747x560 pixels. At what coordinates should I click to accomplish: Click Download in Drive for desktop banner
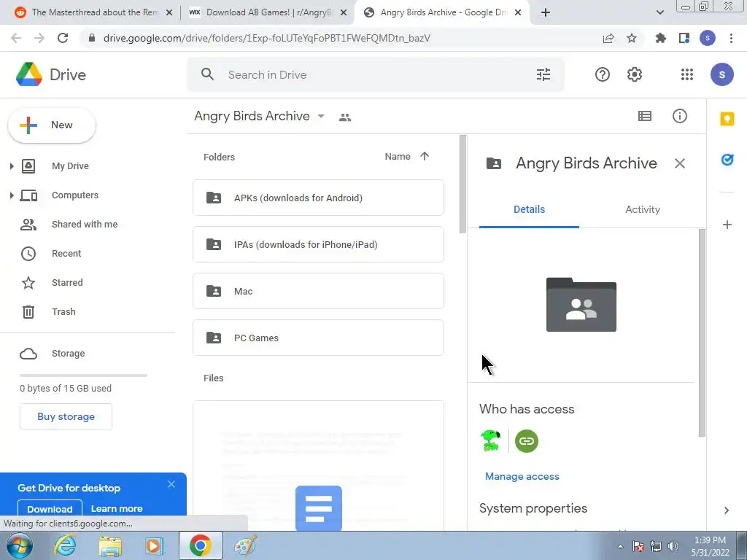click(50, 508)
